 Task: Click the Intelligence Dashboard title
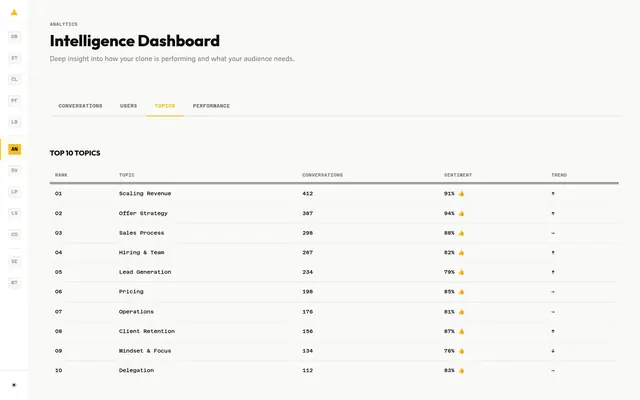tap(135, 41)
